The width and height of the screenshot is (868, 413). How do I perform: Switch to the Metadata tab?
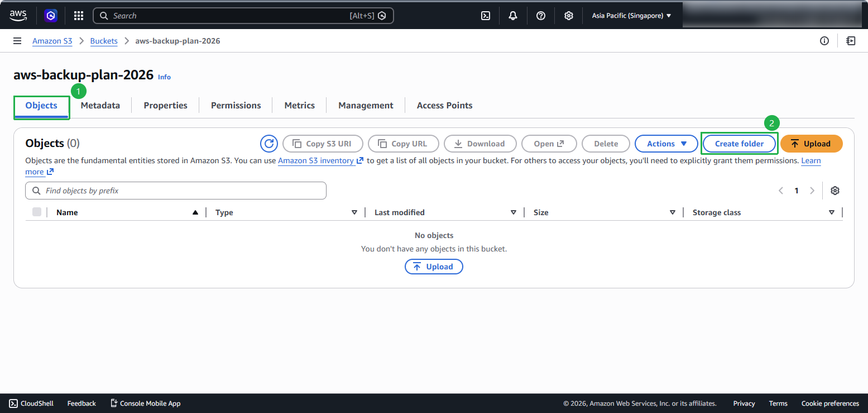[x=100, y=105]
